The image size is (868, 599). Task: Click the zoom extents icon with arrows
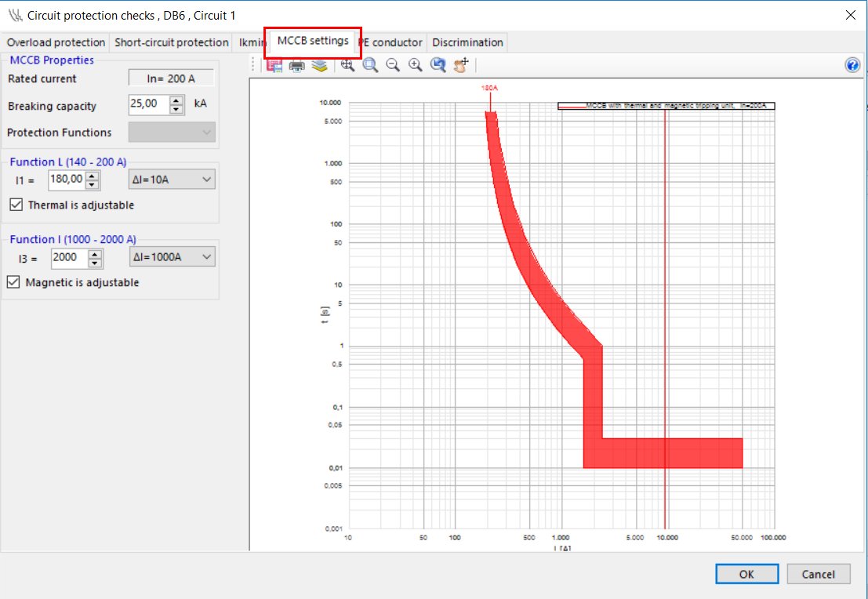(347, 66)
